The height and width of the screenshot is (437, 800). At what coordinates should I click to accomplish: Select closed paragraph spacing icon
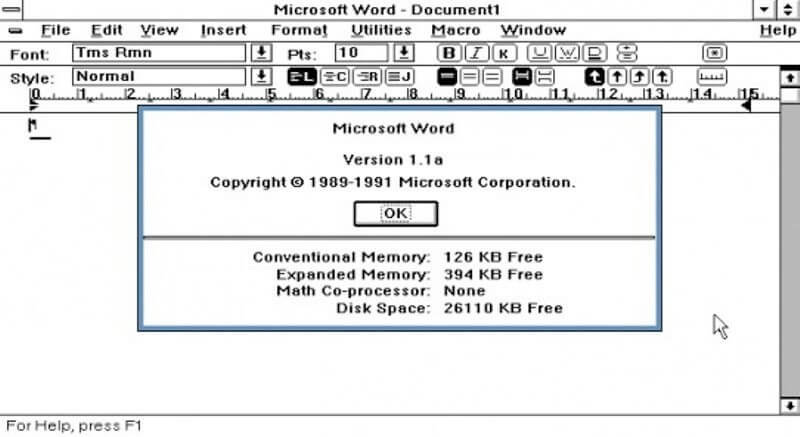(521, 77)
